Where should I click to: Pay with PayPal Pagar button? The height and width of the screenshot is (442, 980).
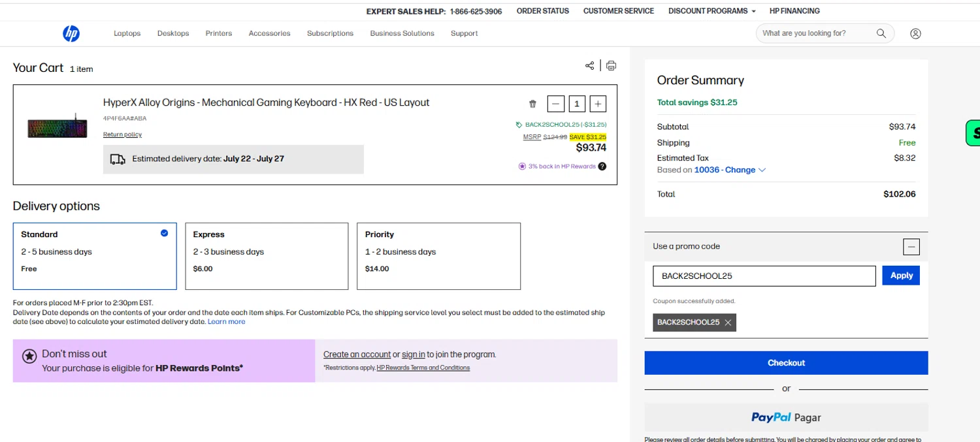click(786, 417)
